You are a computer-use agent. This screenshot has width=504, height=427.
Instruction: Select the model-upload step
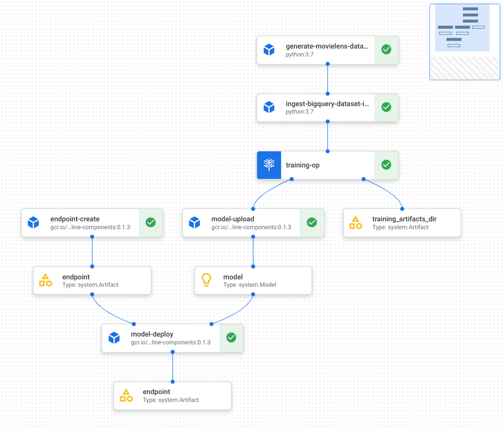pos(253,223)
